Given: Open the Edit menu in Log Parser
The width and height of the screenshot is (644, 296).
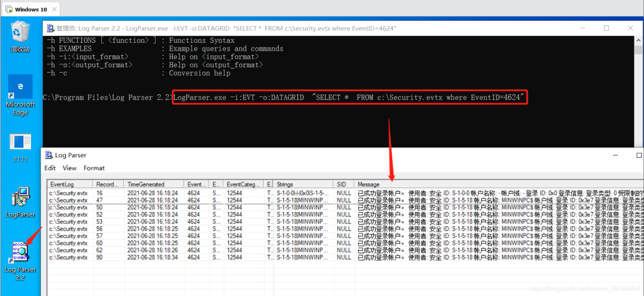Looking at the screenshot, I should point(50,168).
